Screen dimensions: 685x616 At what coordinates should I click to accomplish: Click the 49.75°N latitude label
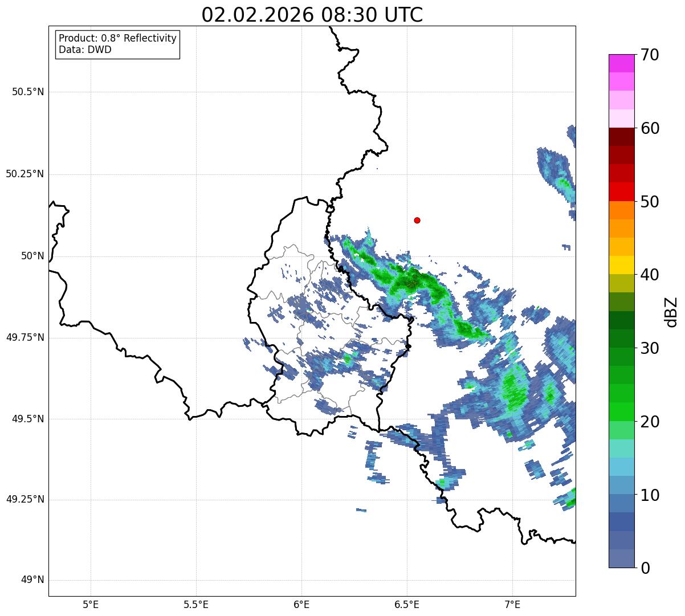(25, 337)
